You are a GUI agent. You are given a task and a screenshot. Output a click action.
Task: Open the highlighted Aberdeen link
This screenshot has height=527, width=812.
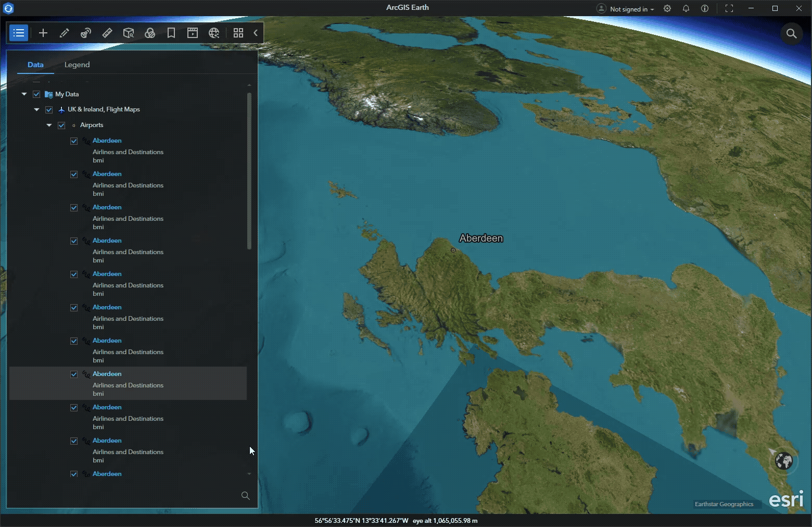tap(107, 374)
